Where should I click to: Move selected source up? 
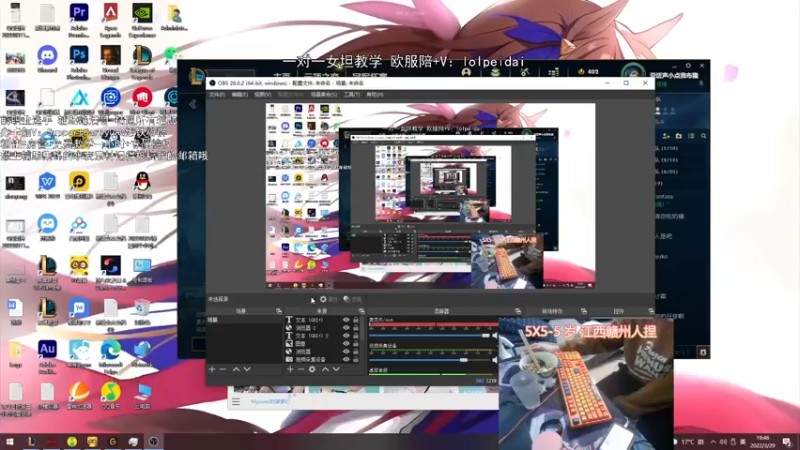[x=325, y=369]
